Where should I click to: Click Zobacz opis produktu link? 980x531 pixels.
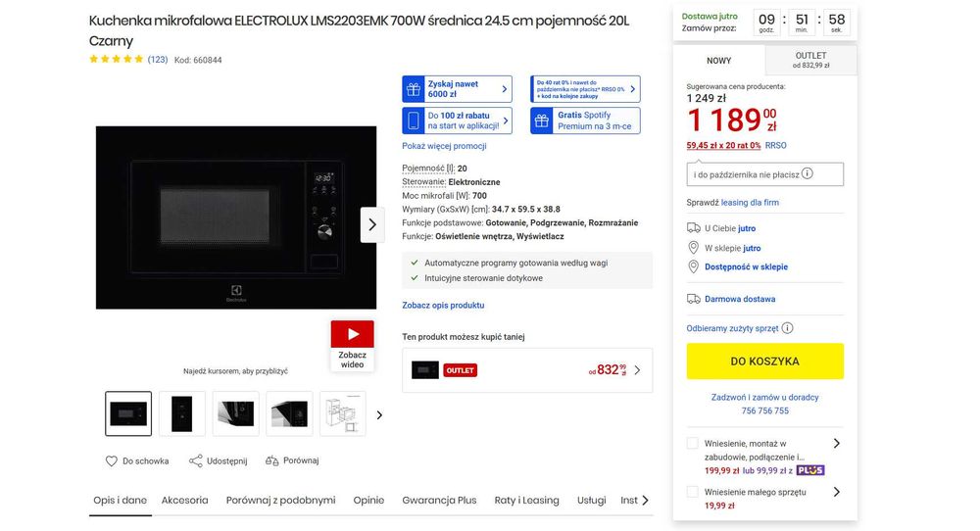(443, 305)
